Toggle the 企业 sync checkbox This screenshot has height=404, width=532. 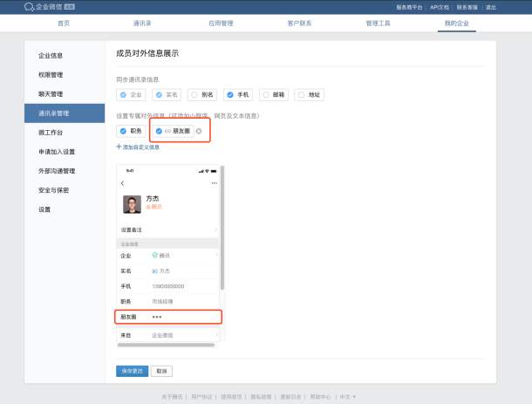click(123, 95)
